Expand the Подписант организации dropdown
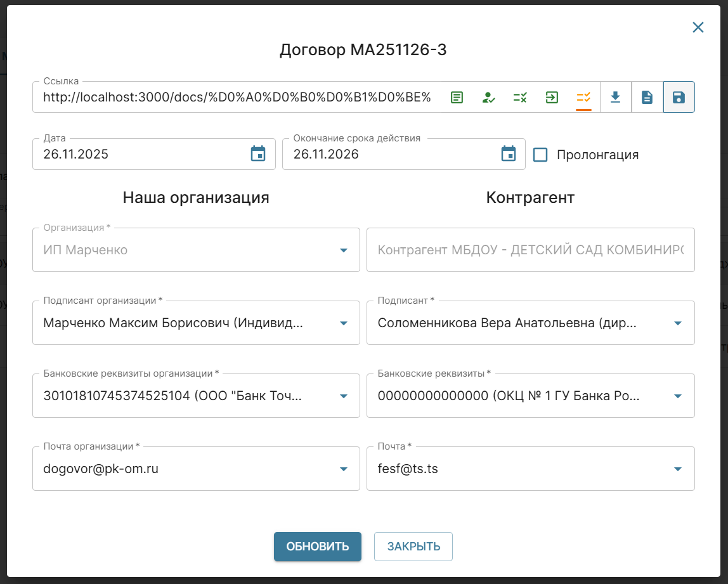Viewport: 728px width, 584px height. 344,323
